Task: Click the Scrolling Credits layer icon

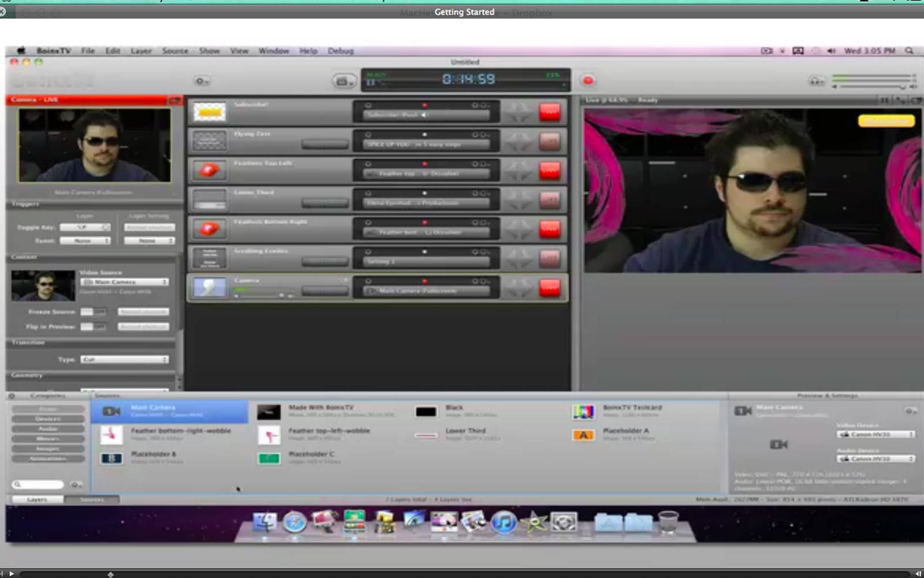Action: pos(209,258)
